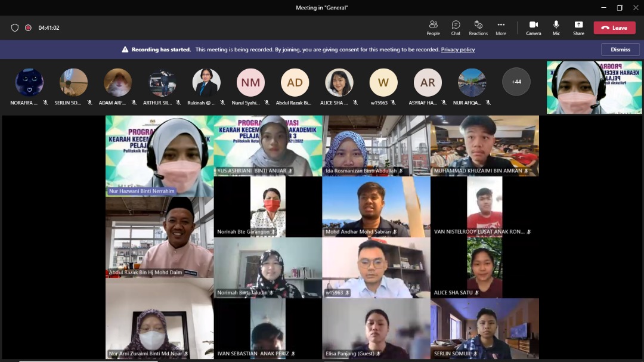This screenshot has height=362, width=644.
Task: Click the self-view preview in top right
Action: pos(594,86)
